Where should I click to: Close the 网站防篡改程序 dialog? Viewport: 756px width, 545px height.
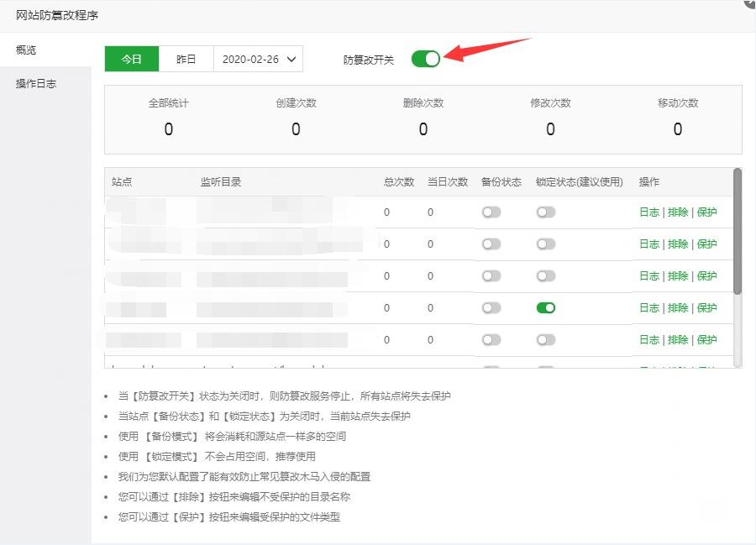[x=749, y=3]
